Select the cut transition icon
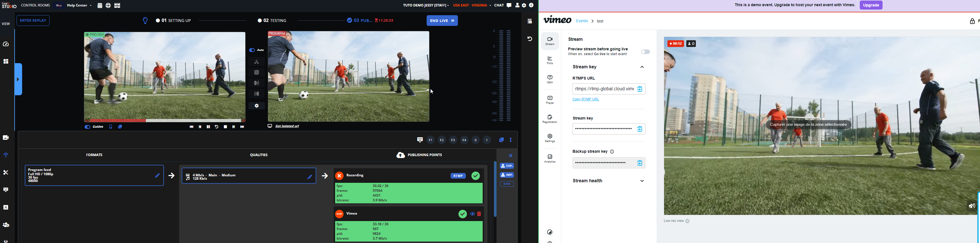The image size is (980, 243). [x=257, y=62]
